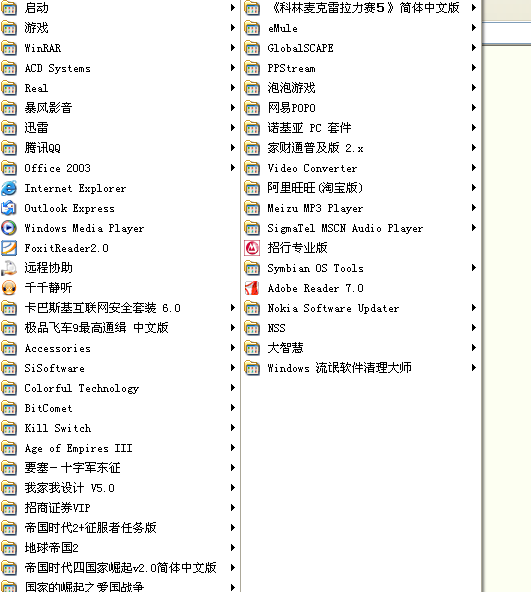The image size is (531, 592).
Task: Click the 腾讯QQ folder icon
Action: [9, 148]
